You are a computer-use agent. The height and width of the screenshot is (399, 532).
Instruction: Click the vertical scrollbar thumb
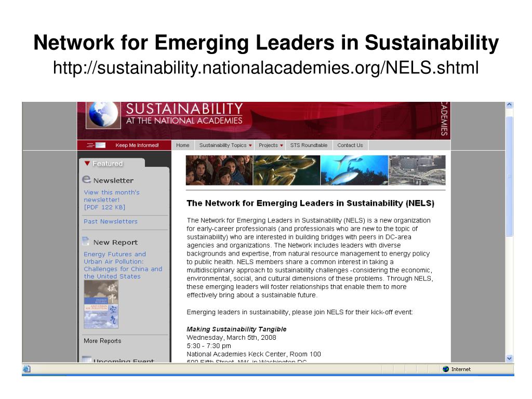click(x=509, y=176)
